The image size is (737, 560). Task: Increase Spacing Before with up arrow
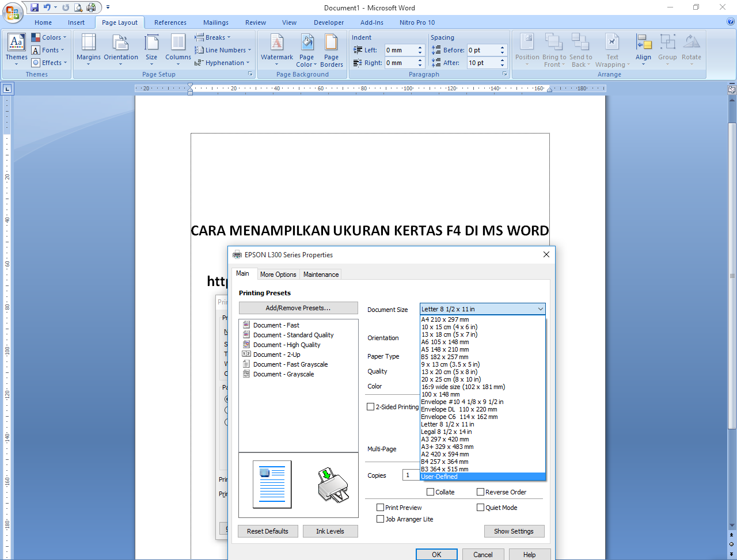click(502, 48)
